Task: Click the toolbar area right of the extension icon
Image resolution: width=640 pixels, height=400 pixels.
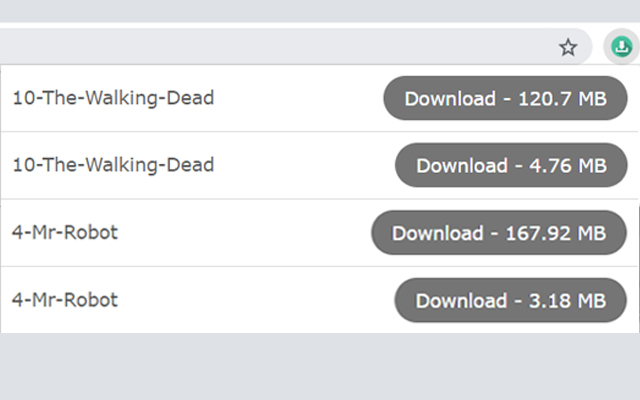Action: [x=636, y=47]
